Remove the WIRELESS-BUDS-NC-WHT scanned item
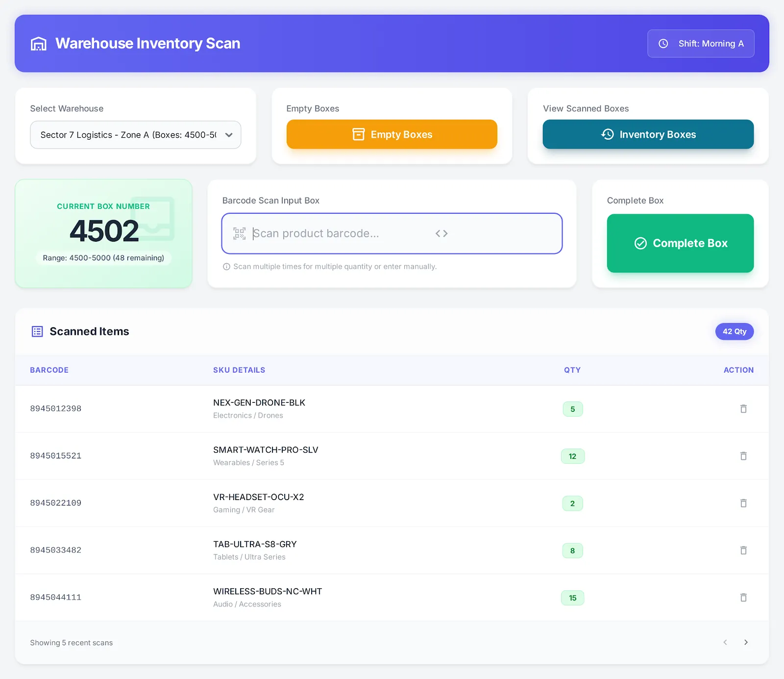The width and height of the screenshot is (784, 679). point(744,597)
